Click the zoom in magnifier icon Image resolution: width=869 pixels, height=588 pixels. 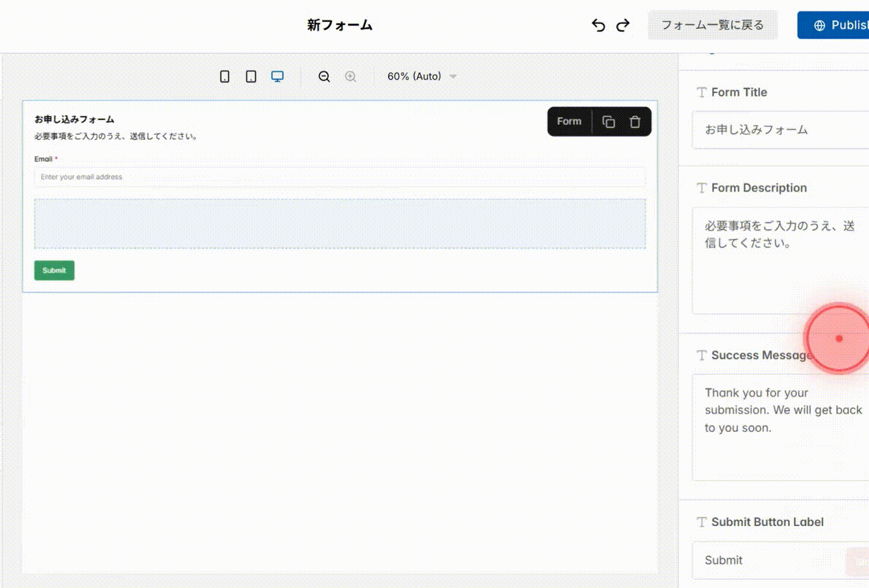(x=351, y=76)
